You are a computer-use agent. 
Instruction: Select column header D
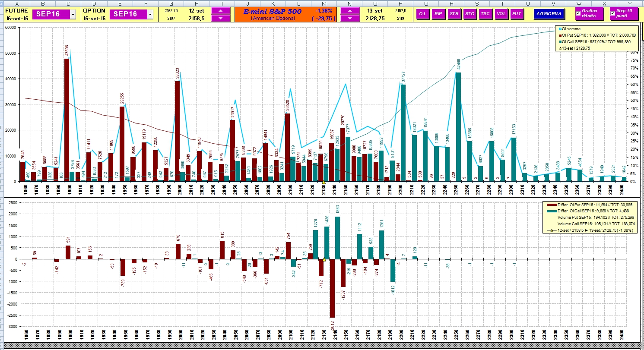click(94, 3)
